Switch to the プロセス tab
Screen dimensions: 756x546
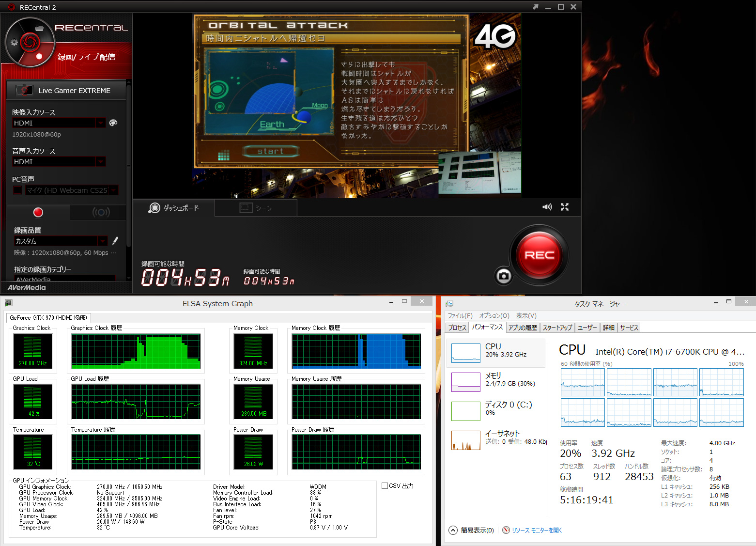click(457, 328)
